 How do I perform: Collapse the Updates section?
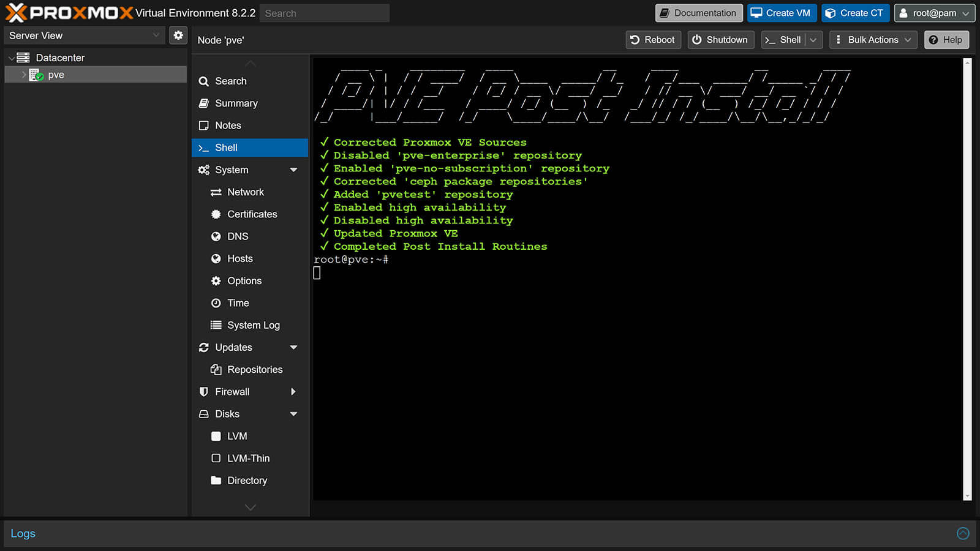click(x=295, y=347)
